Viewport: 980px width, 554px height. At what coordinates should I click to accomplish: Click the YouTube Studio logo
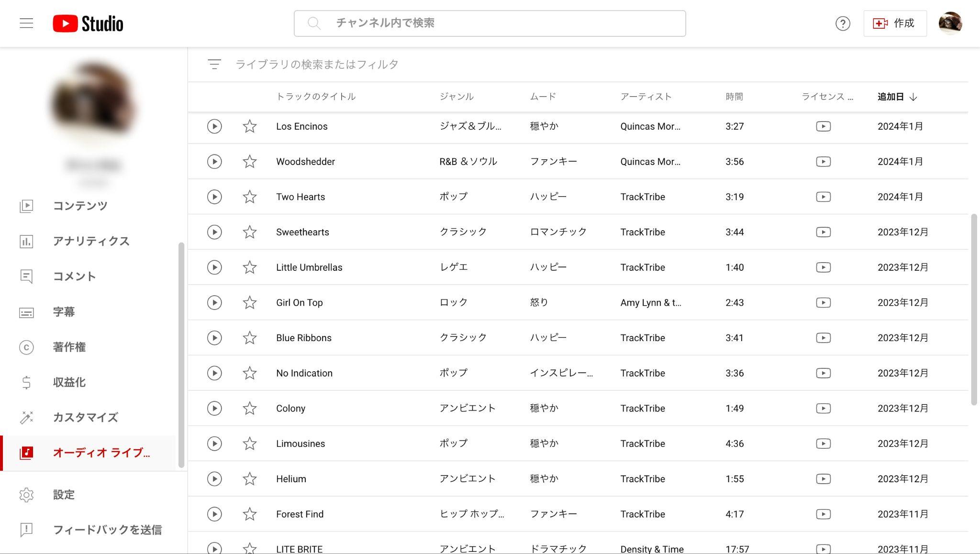tap(88, 23)
